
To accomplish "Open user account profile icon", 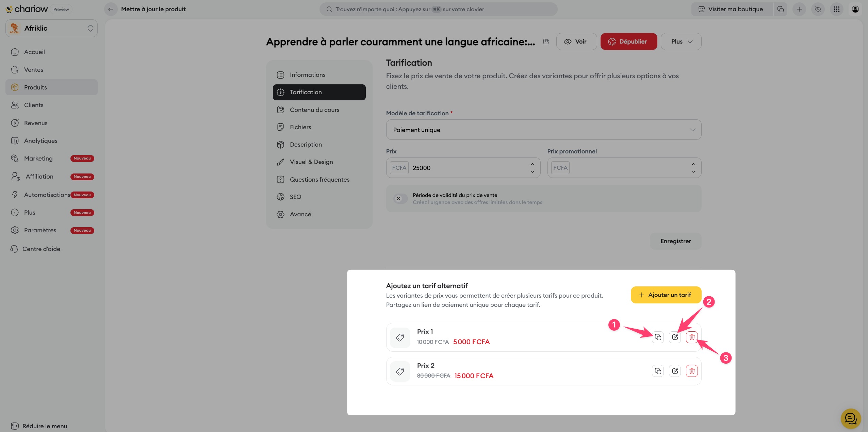I will tap(855, 9).
